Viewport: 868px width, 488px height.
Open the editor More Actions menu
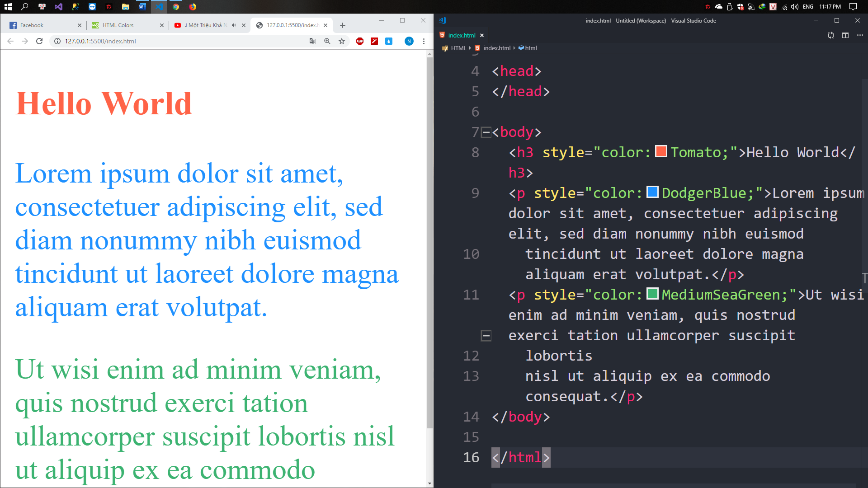point(859,35)
